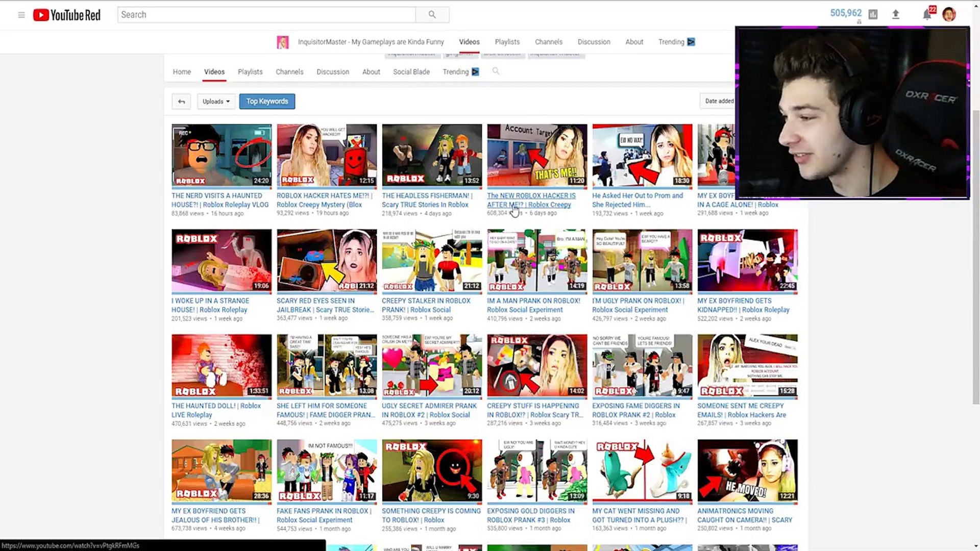This screenshot has width=980, height=551.
Task: Click inside the Search input field
Action: coord(265,15)
